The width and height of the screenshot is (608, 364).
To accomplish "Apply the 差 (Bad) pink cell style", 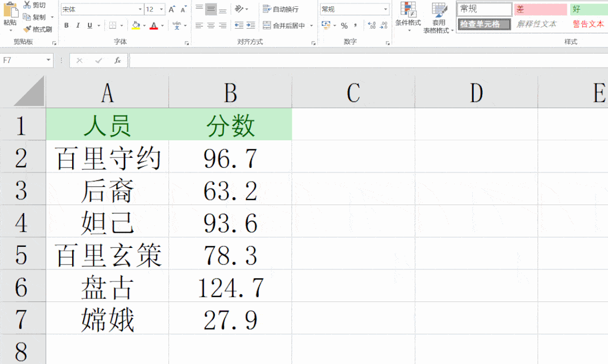I will pos(540,9).
